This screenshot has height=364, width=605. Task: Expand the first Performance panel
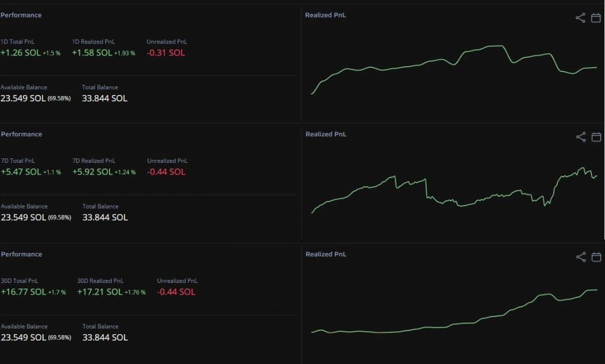pyautogui.click(x=21, y=15)
